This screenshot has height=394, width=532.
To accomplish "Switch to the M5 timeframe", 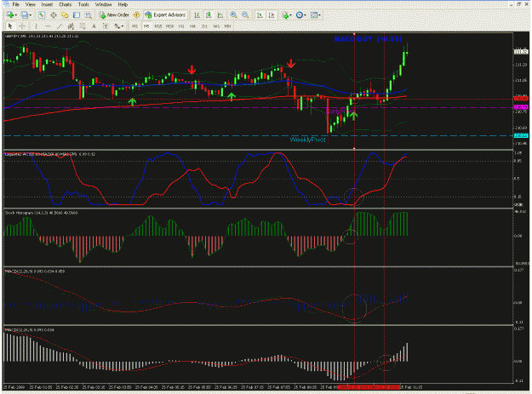I will (146, 26).
